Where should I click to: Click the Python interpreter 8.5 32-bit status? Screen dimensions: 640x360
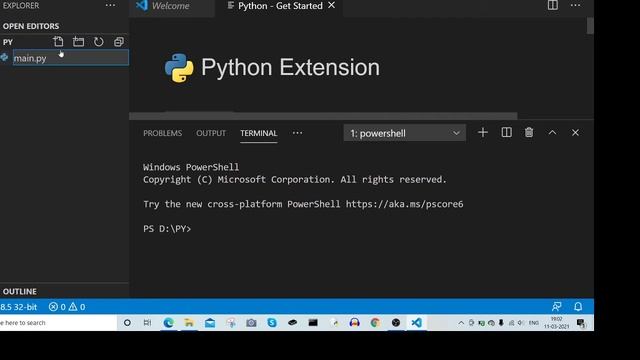point(18,307)
